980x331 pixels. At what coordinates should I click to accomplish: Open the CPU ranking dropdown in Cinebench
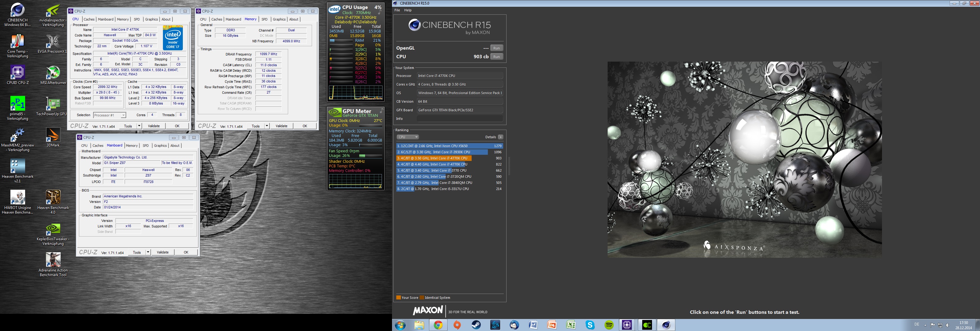tap(407, 137)
